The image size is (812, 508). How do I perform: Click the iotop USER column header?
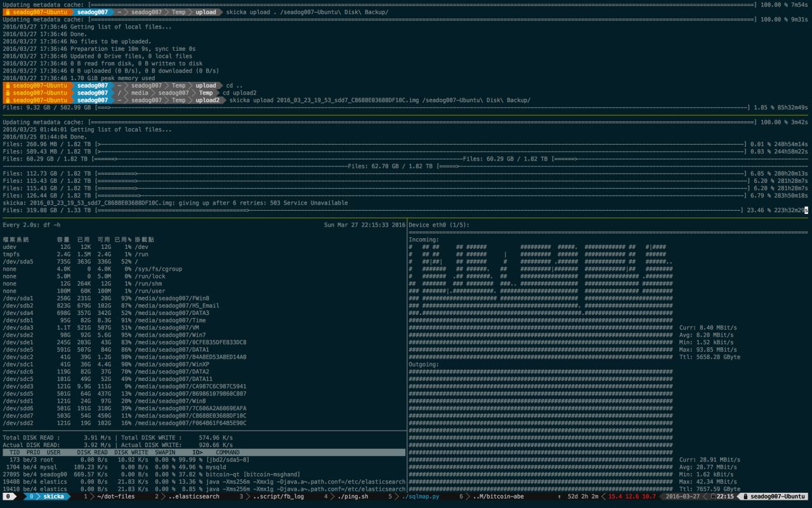(53, 453)
